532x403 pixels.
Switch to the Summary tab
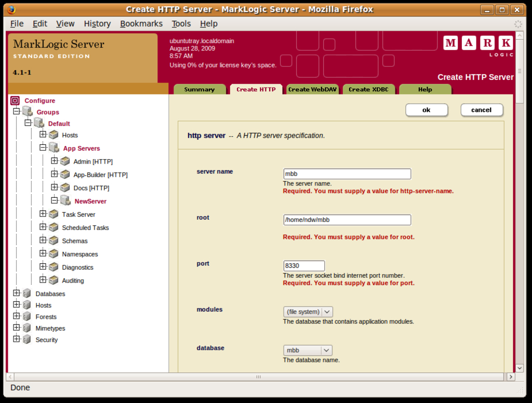point(199,89)
